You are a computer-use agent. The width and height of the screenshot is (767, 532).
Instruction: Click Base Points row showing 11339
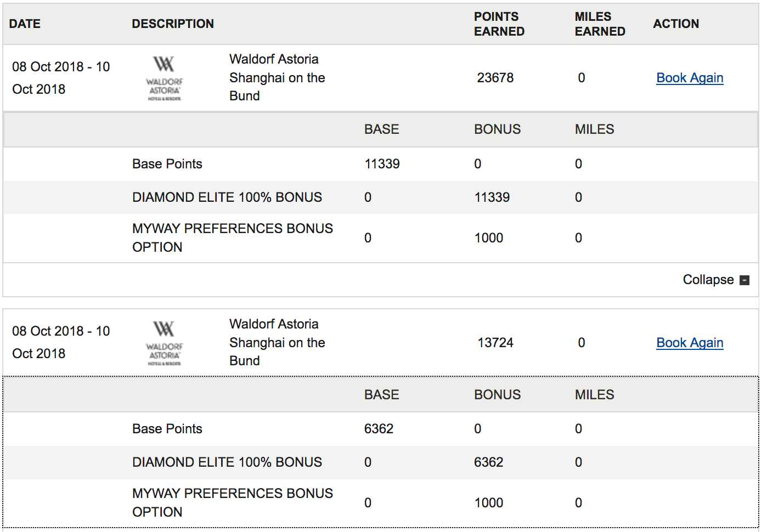[x=167, y=164]
